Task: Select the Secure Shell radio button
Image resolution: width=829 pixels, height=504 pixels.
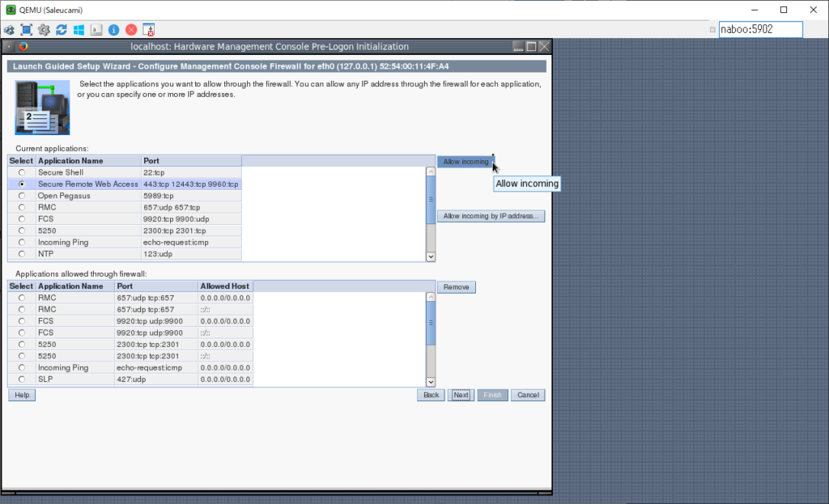Action: (x=22, y=173)
